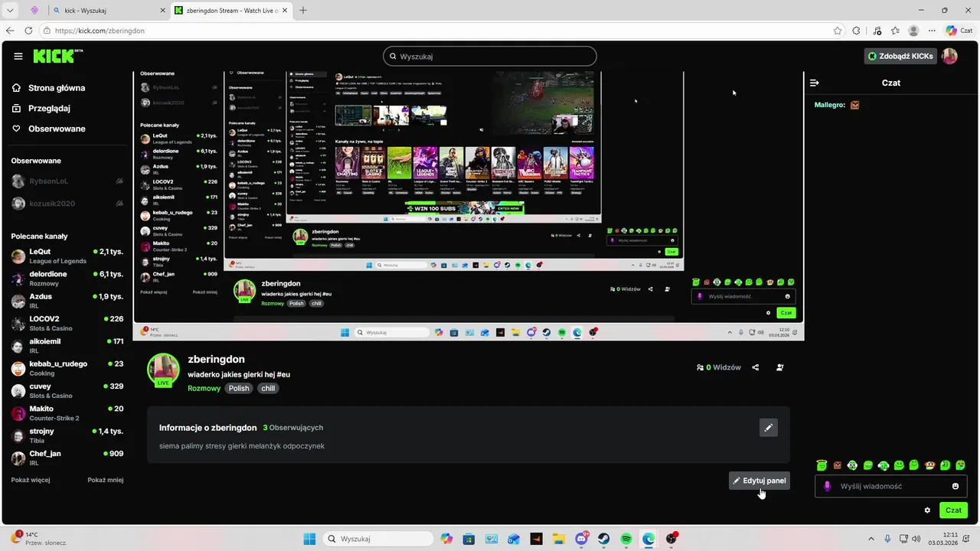
Task: Open Makito recommended channel
Action: pos(67,412)
